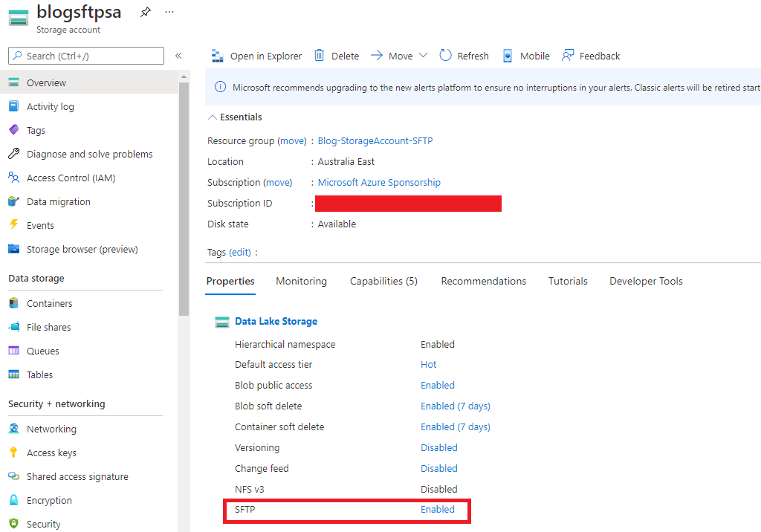The height and width of the screenshot is (532, 761).
Task: Click the Data migration icon
Action: 13,201
